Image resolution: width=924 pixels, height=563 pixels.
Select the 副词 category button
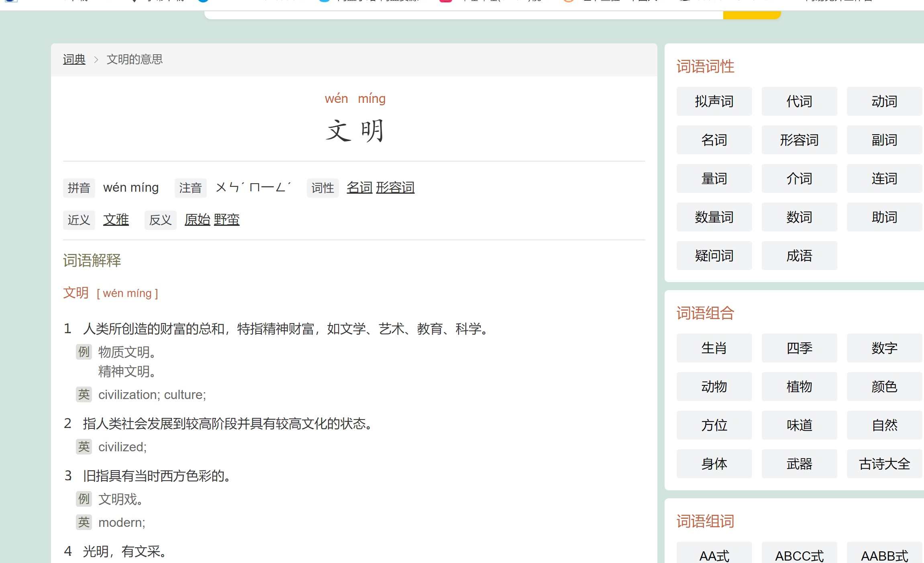(885, 140)
